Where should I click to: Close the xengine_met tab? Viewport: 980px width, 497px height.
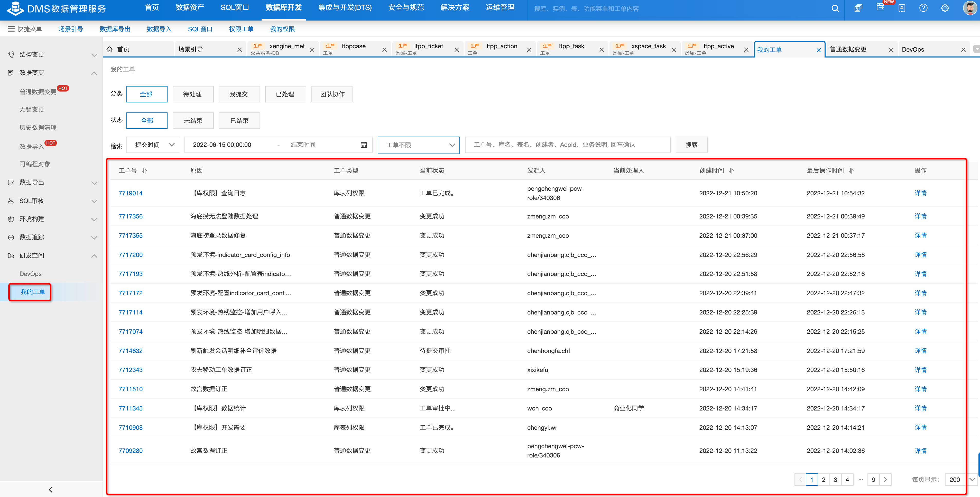[x=312, y=50]
